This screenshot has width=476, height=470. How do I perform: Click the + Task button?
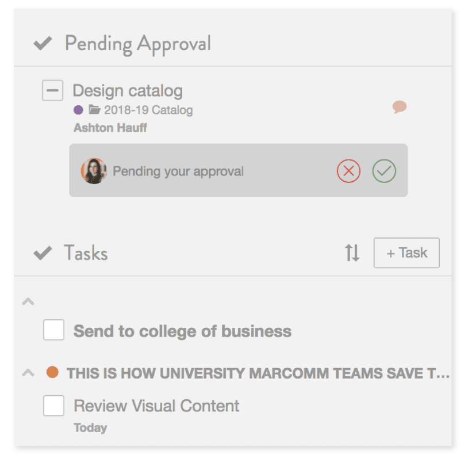coord(406,253)
